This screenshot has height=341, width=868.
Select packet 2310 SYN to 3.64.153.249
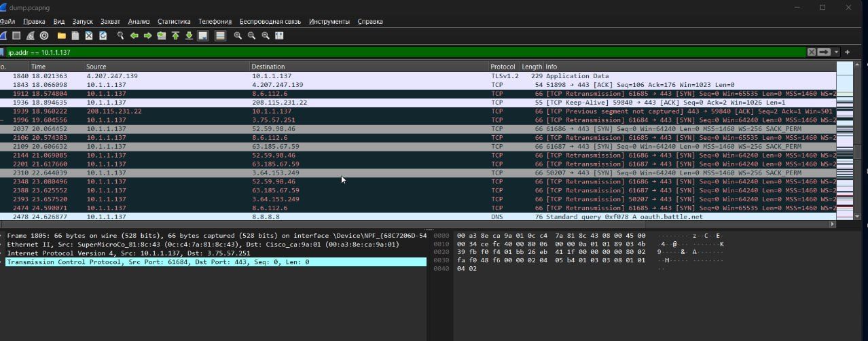coord(418,173)
